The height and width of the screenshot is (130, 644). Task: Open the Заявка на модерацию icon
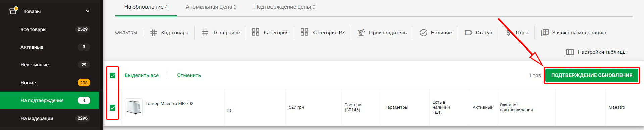click(545, 32)
